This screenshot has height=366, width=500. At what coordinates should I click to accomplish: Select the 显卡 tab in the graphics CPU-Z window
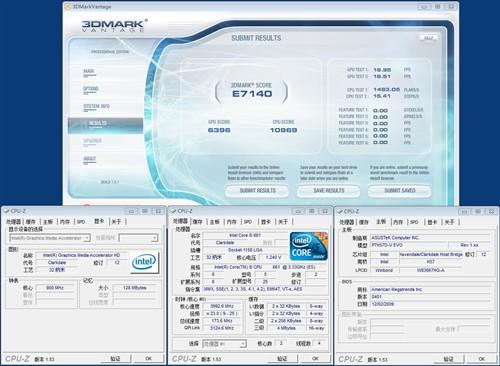[x=99, y=221]
